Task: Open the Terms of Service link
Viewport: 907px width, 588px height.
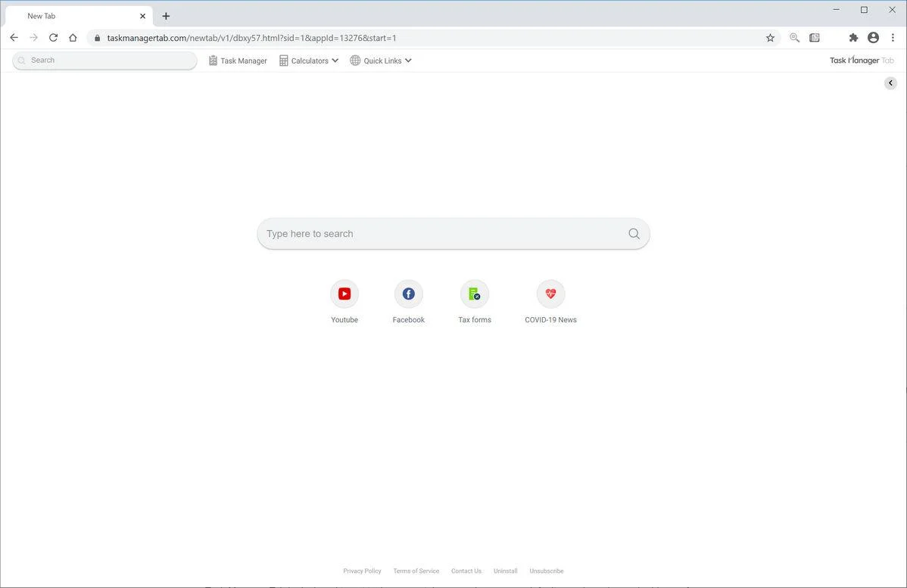Action: coord(416,571)
